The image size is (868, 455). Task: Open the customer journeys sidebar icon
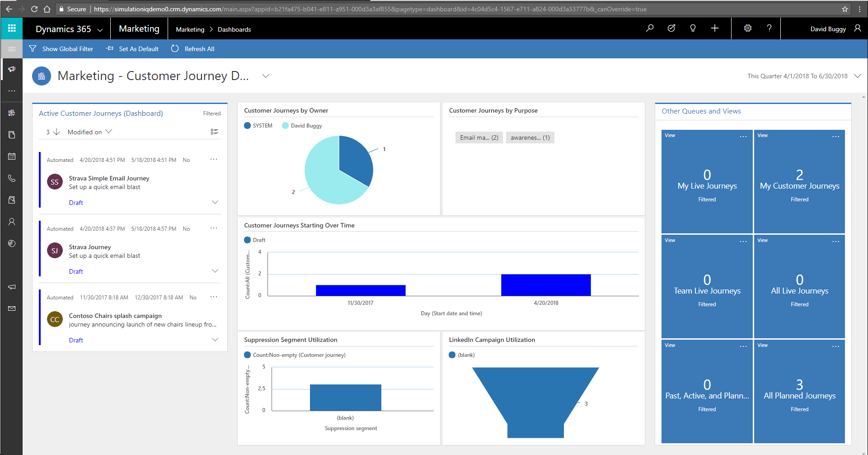pyautogui.click(x=12, y=113)
